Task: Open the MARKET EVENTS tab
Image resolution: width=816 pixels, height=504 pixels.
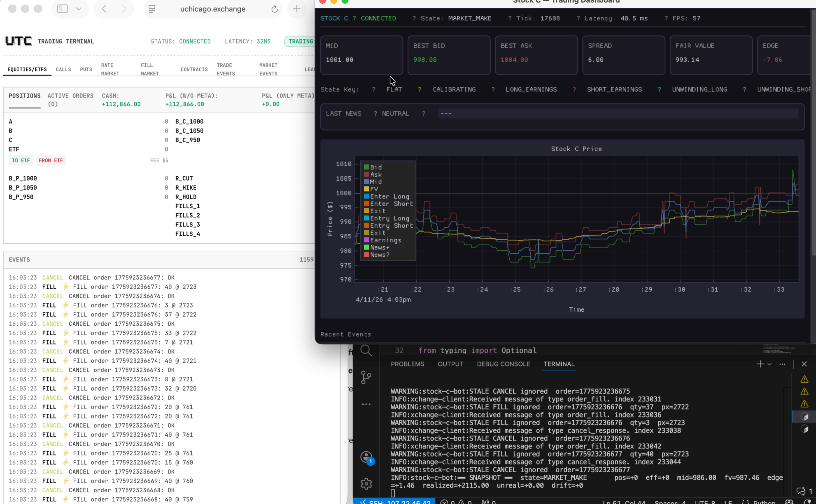Action: tap(269, 69)
